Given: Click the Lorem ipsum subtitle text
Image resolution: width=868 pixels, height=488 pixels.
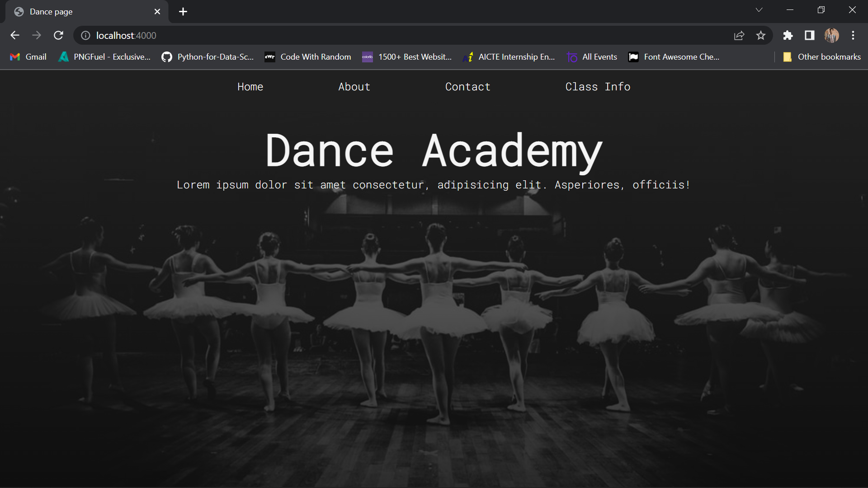Looking at the screenshot, I should pyautogui.click(x=433, y=185).
